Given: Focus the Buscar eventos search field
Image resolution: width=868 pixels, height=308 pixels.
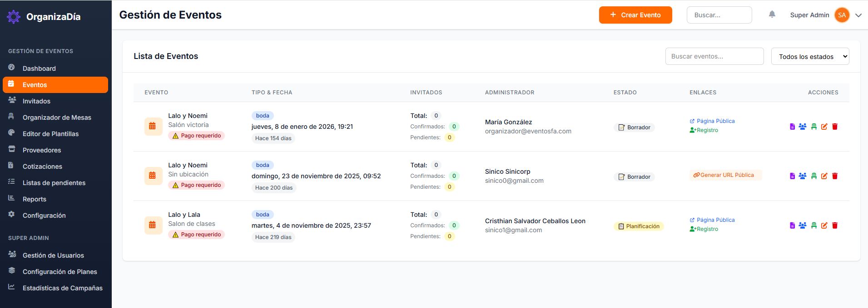Looking at the screenshot, I should point(714,56).
